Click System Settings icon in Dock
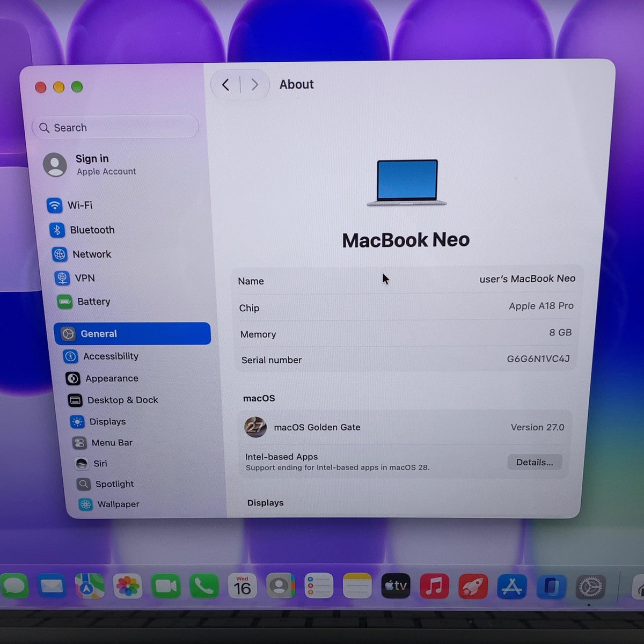Image resolution: width=644 pixels, height=644 pixels. [590, 588]
